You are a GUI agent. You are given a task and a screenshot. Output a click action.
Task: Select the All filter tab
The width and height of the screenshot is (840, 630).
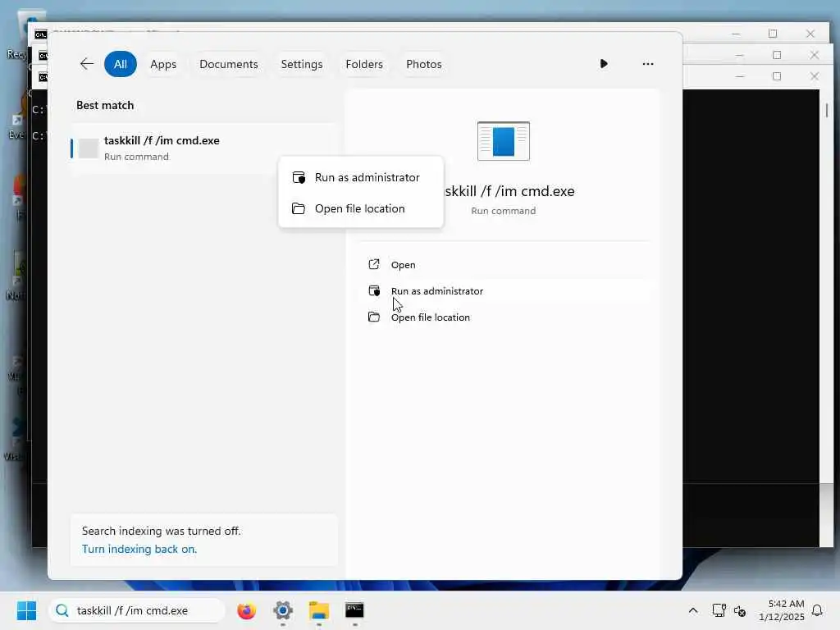pos(121,64)
